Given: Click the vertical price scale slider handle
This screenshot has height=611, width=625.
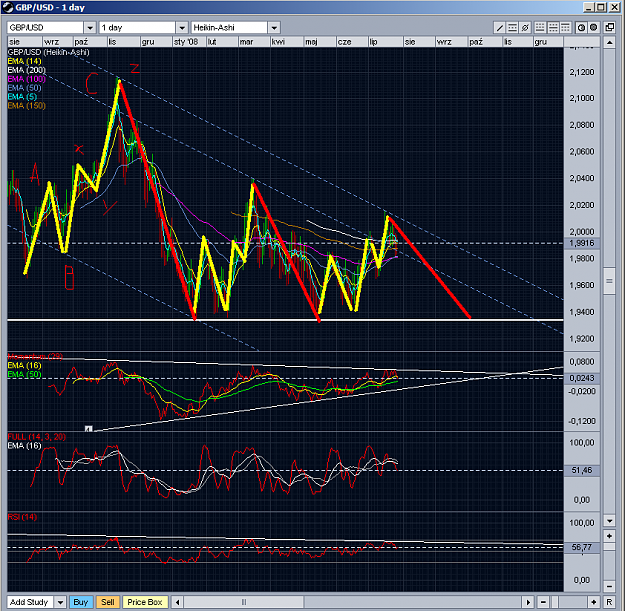Looking at the screenshot, I should pyautogui.click(x=609, y=281).
